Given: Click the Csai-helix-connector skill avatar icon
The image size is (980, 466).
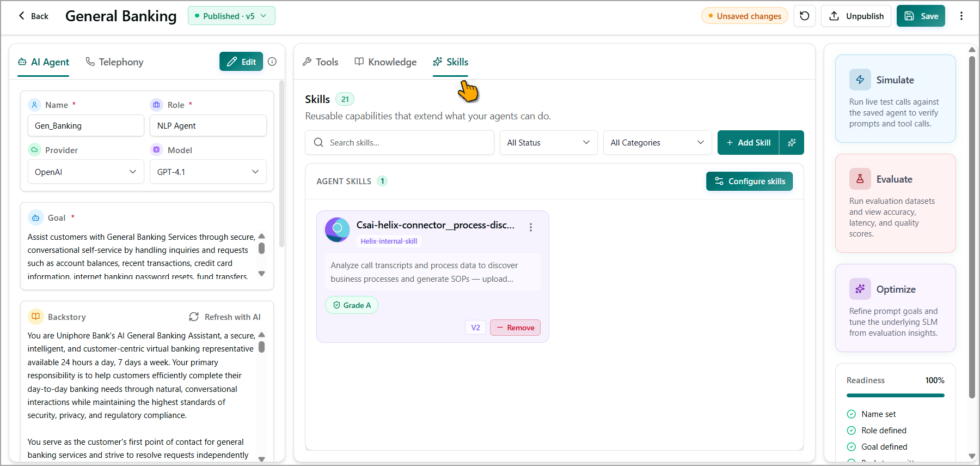Looking at the screenshot, I should pos(337,229).
